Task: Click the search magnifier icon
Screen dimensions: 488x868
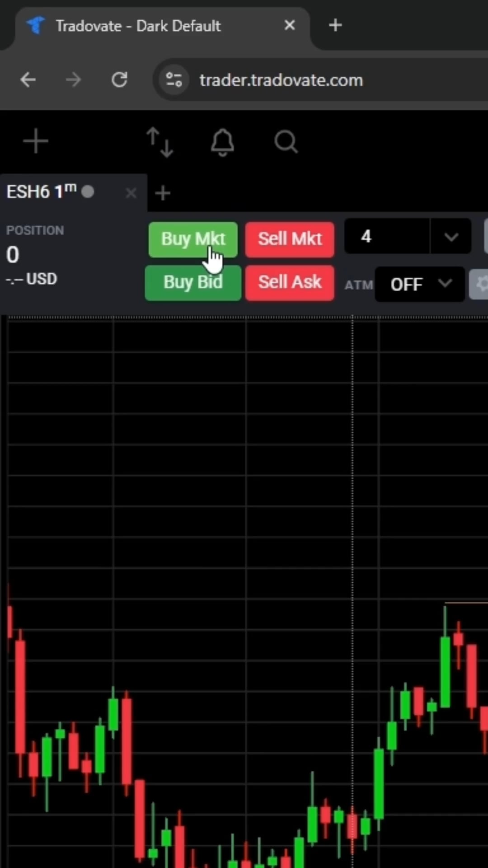Action: [286, 142]
